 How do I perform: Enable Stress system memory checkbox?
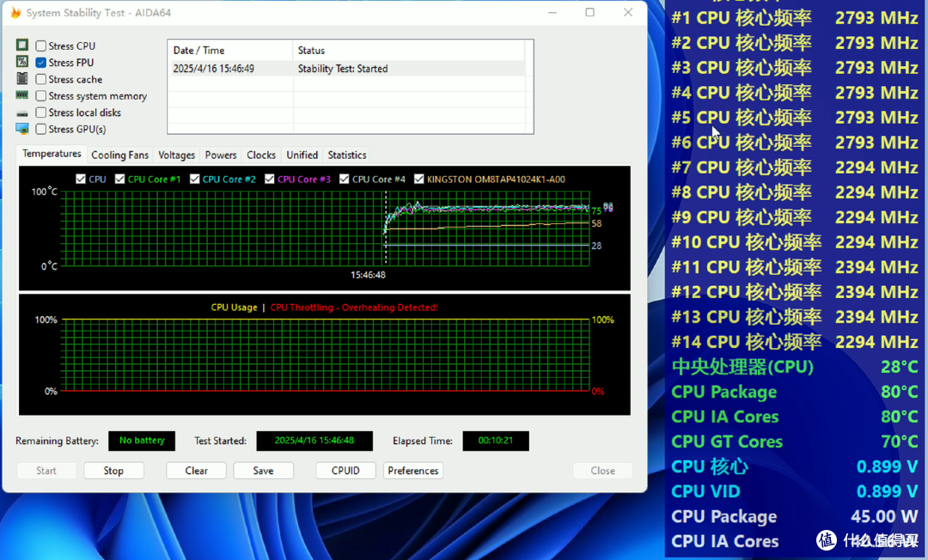tap(41, 96)
